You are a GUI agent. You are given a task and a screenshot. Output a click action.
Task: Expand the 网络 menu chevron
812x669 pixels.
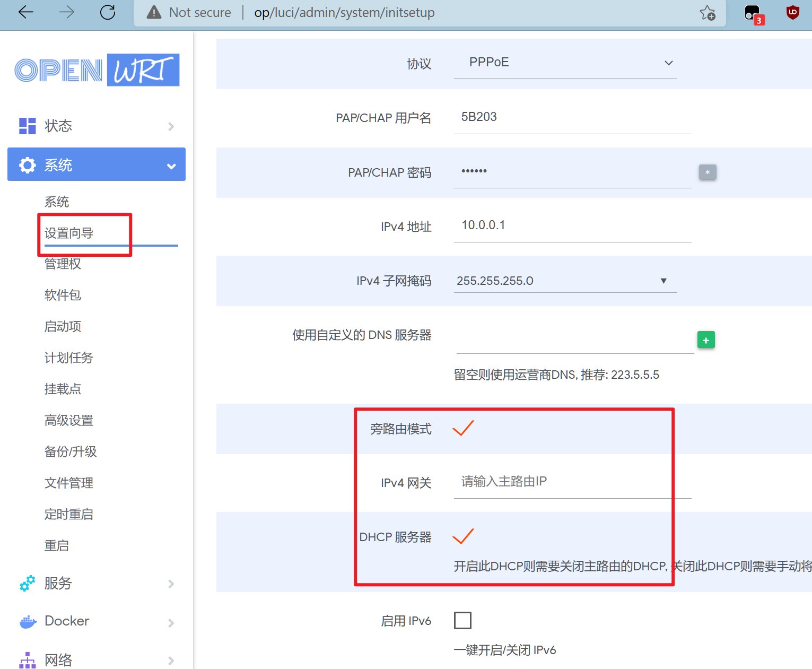171,661
